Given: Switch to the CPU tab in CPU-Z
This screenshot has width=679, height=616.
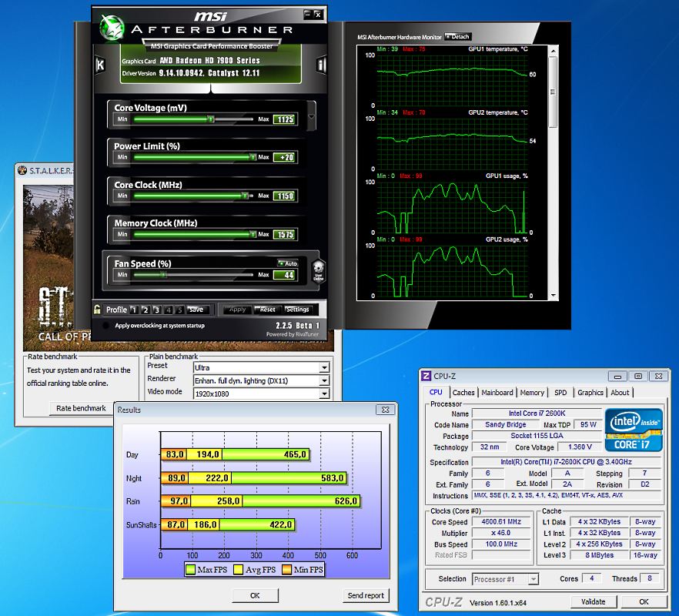Looking at the screenshot, I should point(436,392).
